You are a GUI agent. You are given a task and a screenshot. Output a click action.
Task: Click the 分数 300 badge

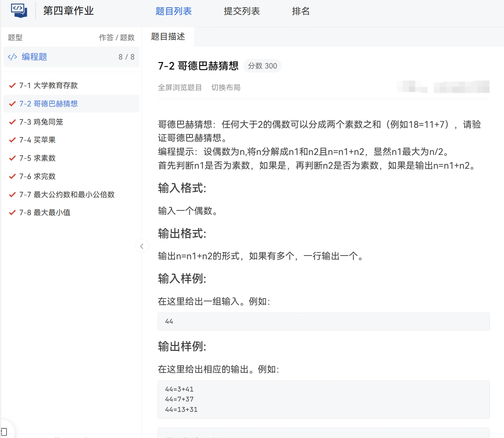point(263,66)
